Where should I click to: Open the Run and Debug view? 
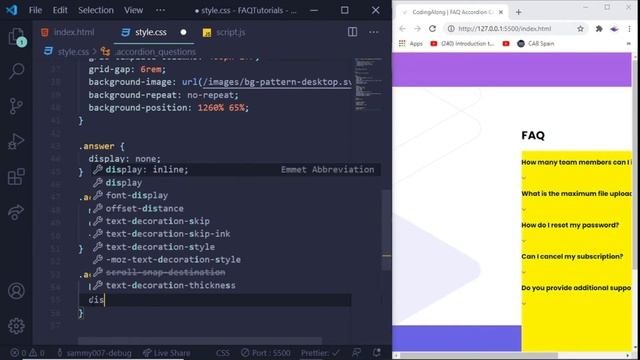(x=16, y=142)
